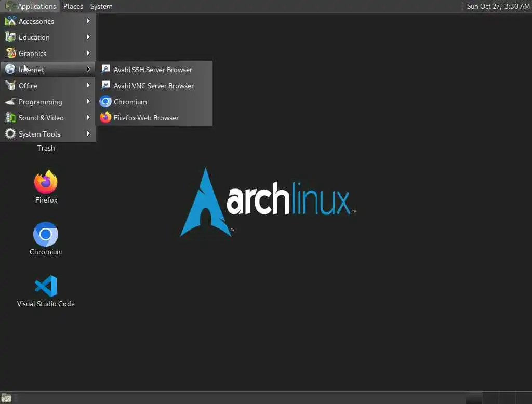Select the Firefox desktop shortcut icon
This screenshot has width=532, height=404.
[46, 182]
